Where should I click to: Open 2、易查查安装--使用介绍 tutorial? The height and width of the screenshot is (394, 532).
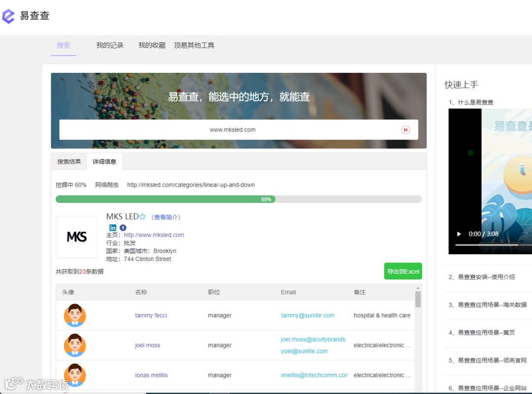point(482,277)
